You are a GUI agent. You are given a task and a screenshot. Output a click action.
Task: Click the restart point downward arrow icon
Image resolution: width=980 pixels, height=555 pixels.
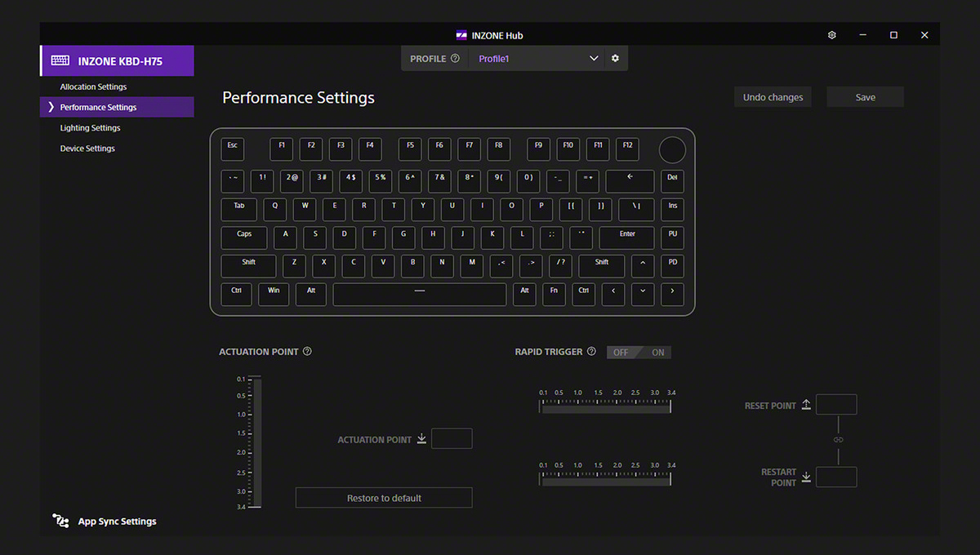point(806,477)
